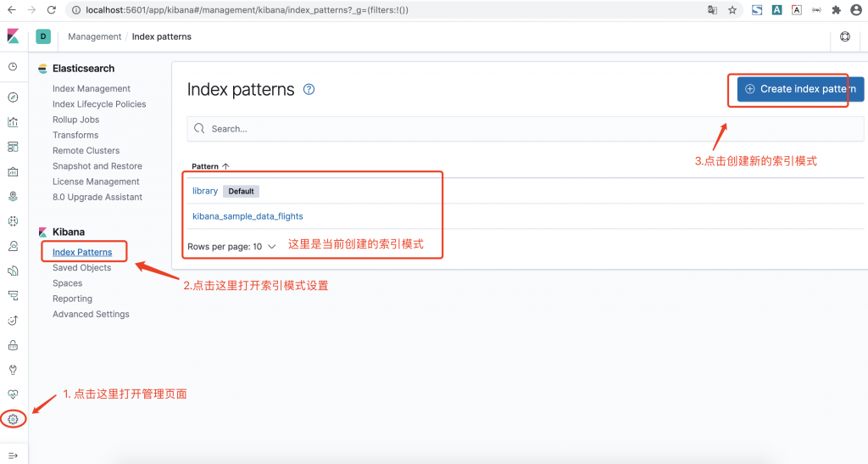The height and width of the screenshot is (464, 868).
Task: Open Dev Tools wrench icon
Action: (x=13, y=370)
